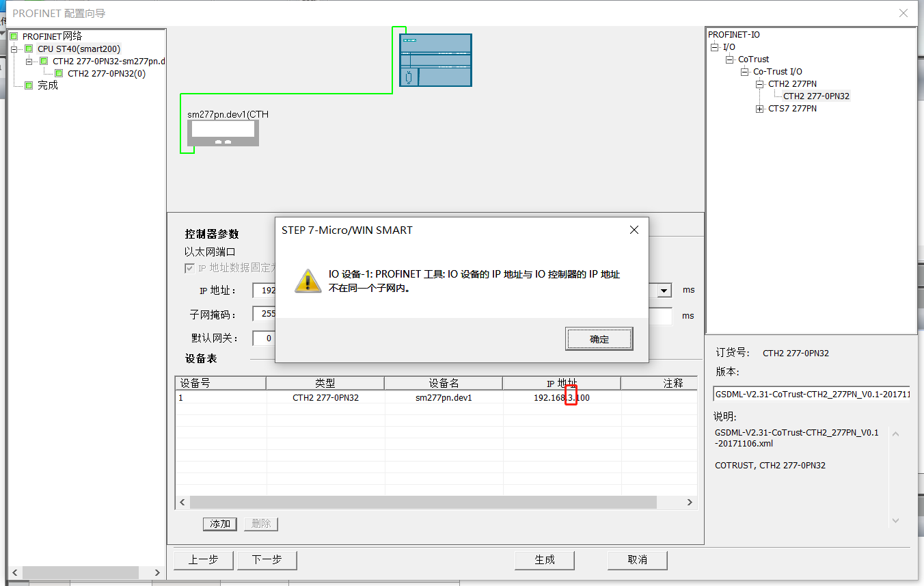The height and width of the screenshot is (586, 924).
Task: Select the sm277pn.dev1 device name cell
Action: tap(444, 397)
